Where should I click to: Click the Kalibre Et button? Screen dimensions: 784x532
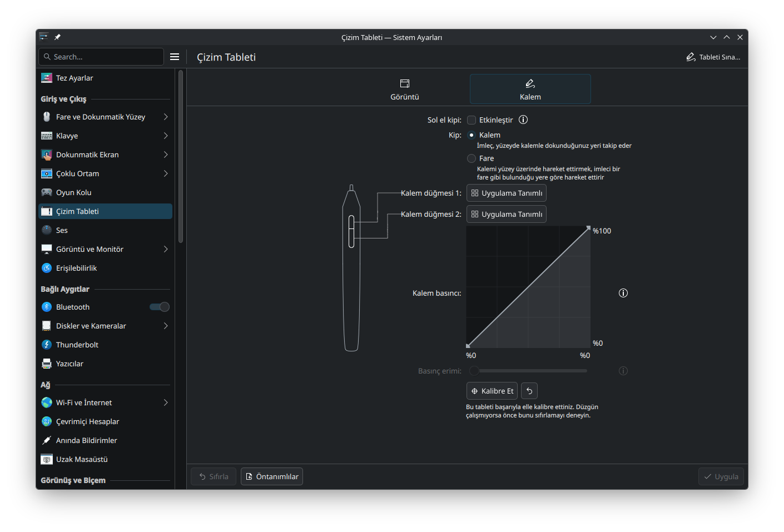[492, 391]
